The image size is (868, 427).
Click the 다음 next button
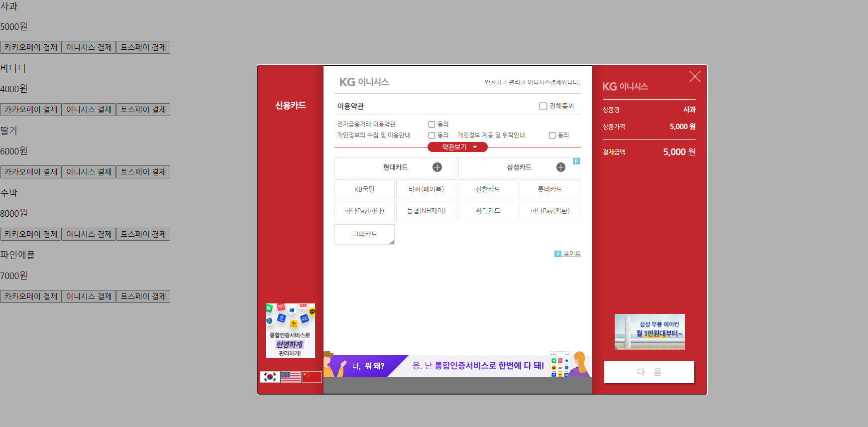(x=649, y=372)
